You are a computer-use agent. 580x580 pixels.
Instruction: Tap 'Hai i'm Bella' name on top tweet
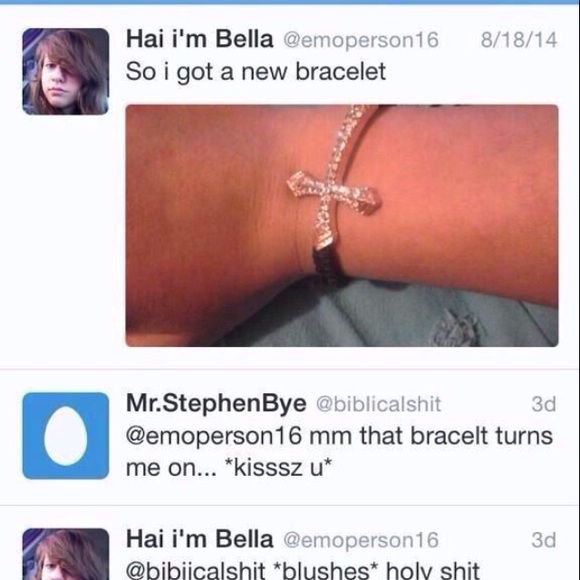199,39
